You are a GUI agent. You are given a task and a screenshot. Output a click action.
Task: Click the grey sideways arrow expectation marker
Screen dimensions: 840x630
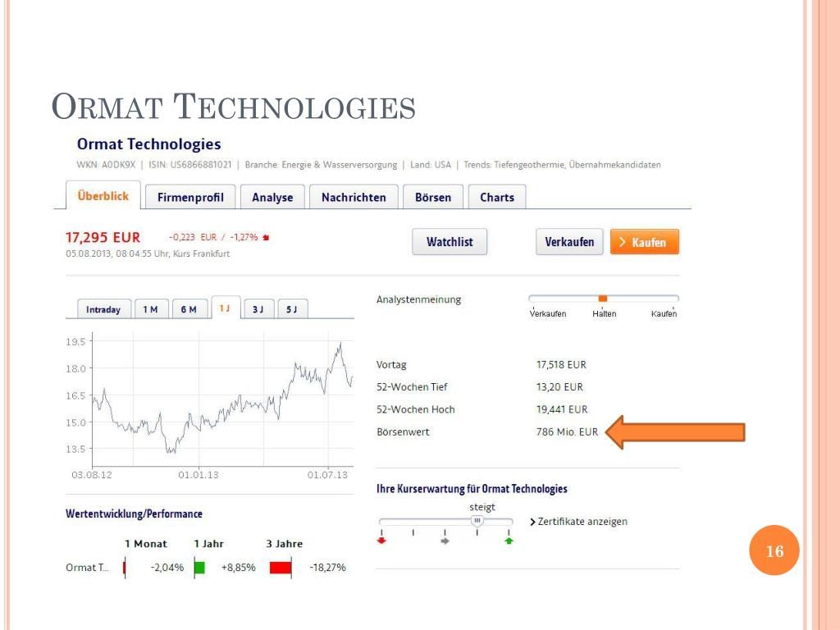click(445, 541)
